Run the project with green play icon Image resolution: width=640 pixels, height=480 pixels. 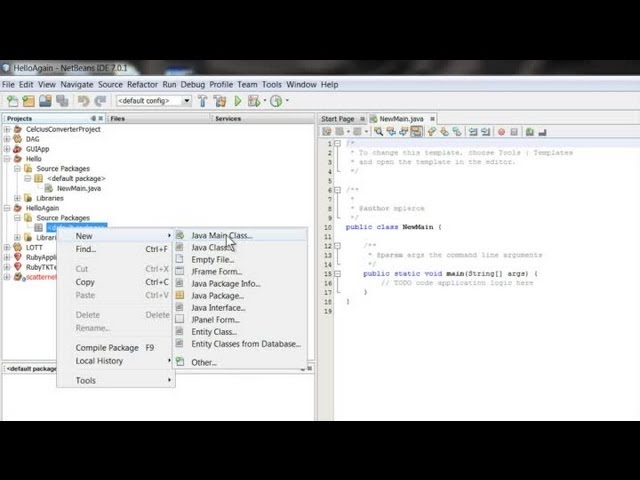tap(238, 101)
